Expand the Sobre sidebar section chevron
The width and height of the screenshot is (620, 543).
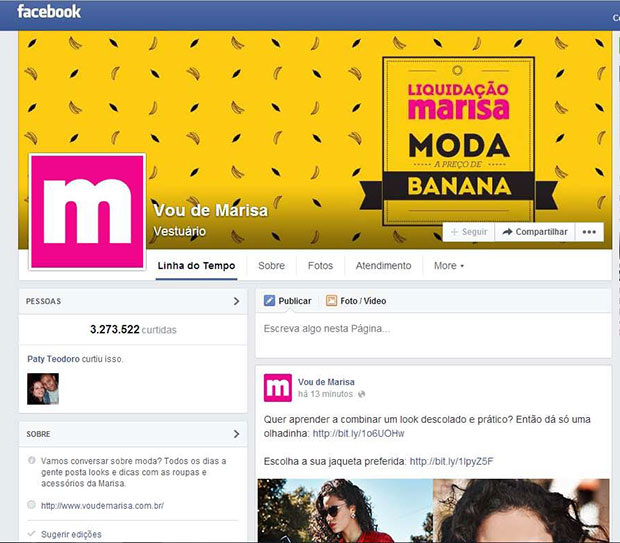tap(236, 434)
